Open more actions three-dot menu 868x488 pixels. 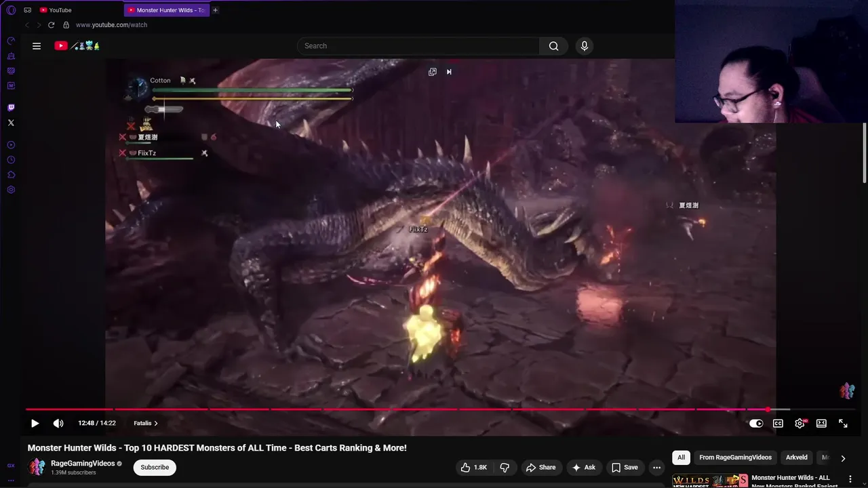(x=656, y=467)
